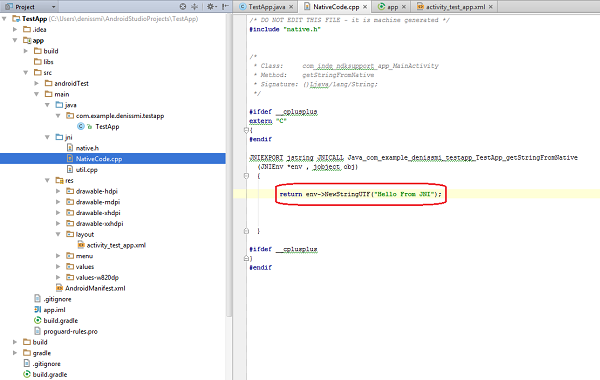Select AndroidManifest.xml file icon
The width and height of the screenshot is (600, 380).
[59, 288]
